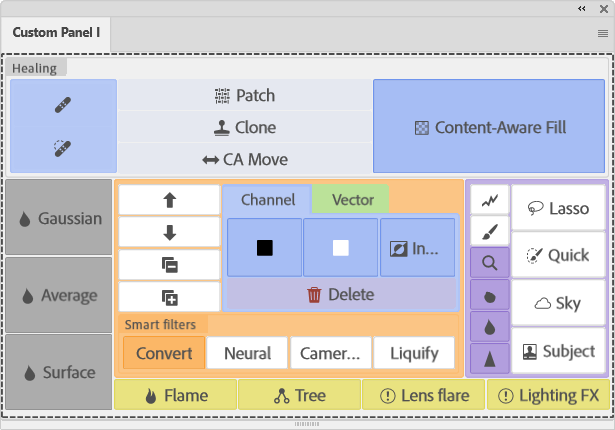This screenshot has height=430, width=615.
Task: Close the Custom Panel window
Action: (x=604, y=9)
